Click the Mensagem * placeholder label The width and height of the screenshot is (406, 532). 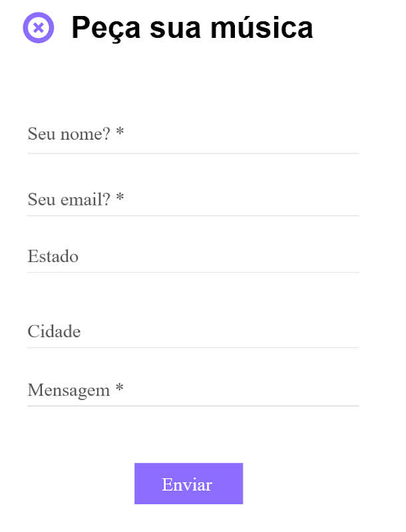(75, 390)
